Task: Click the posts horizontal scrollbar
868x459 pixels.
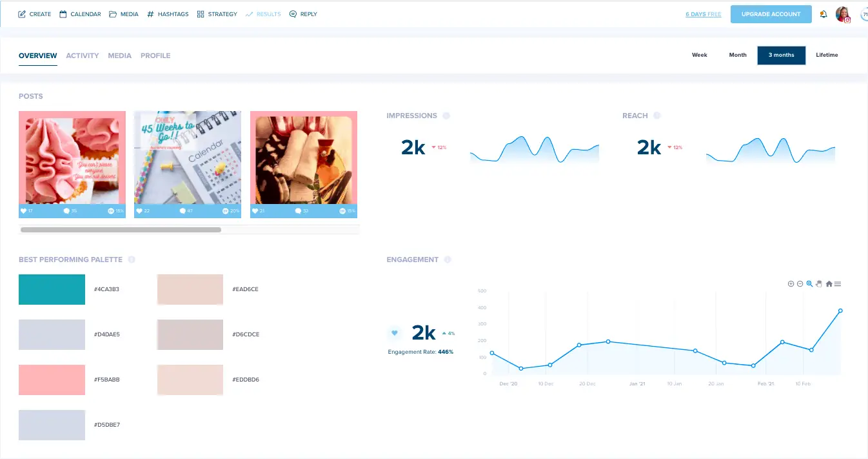Action: point(121,230)
